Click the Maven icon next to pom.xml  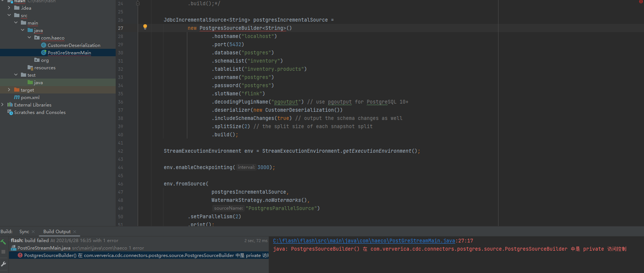click(x=17, y=97)
